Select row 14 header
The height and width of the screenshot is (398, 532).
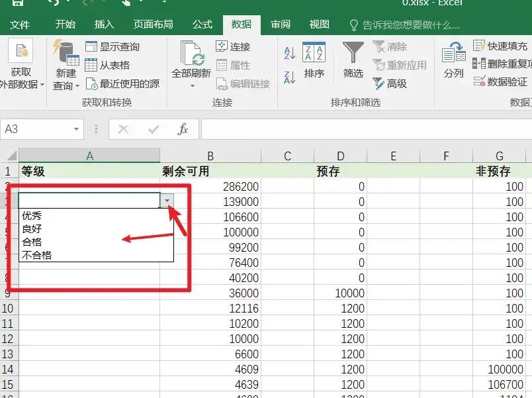(9, 369)
